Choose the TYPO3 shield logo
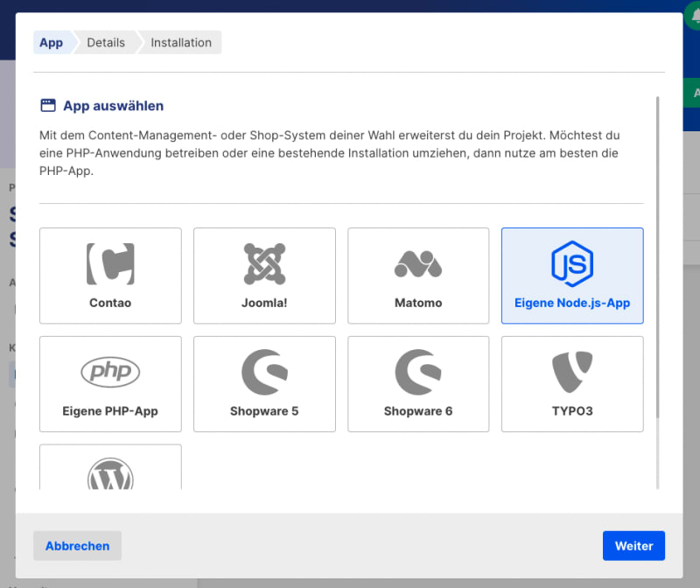The width and height of the screenshot is (700, 588). point(572,372)
